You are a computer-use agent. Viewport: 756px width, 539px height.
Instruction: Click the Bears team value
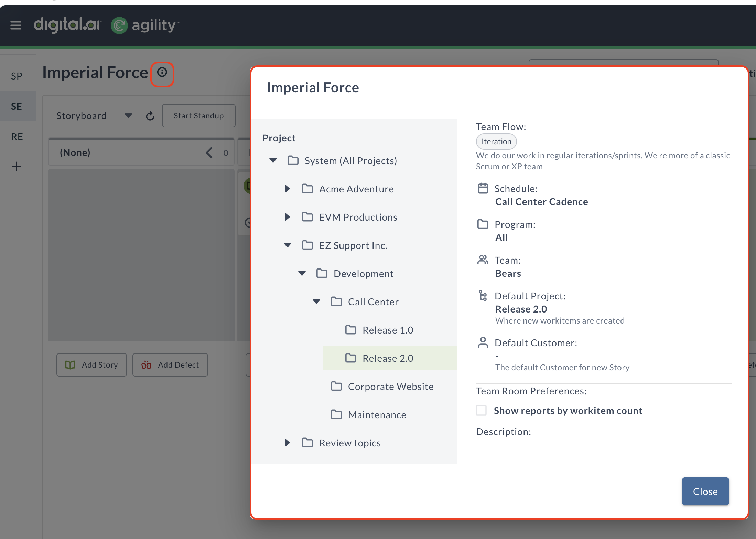coord(508,273)
